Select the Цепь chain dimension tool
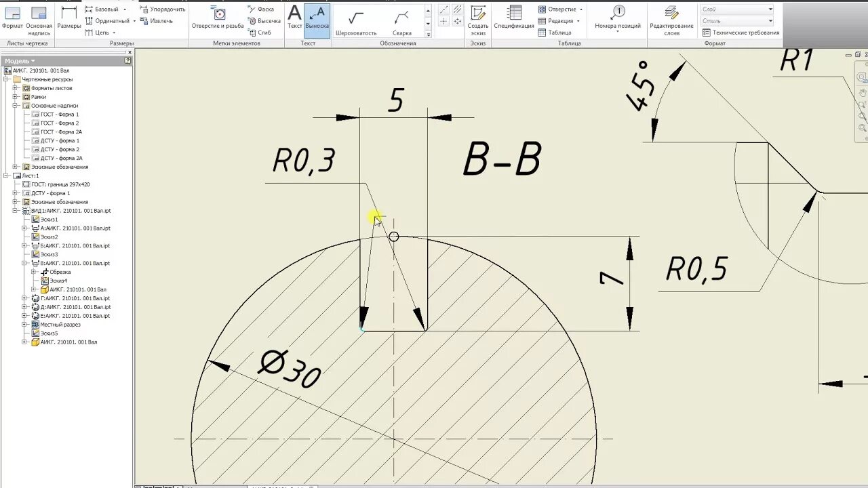Image resolution: width=868 pixels, height=488 pixels. click(97, 33)
